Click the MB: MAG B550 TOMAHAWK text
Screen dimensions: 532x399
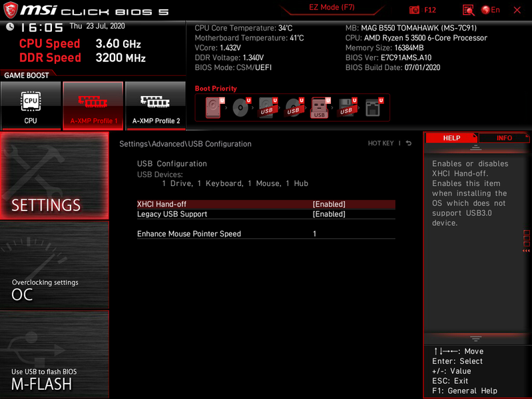pyautogui.click(x=411, y=28)
